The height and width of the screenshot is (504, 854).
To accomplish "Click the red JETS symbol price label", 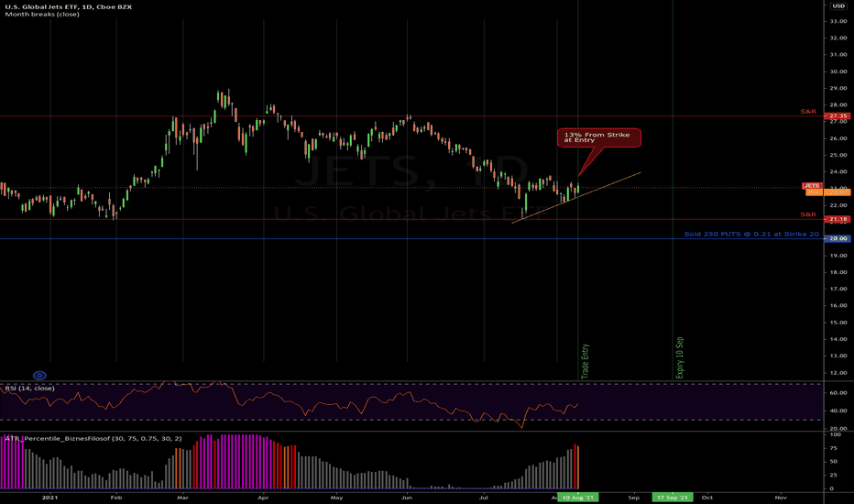I will [x=812, y=186].
